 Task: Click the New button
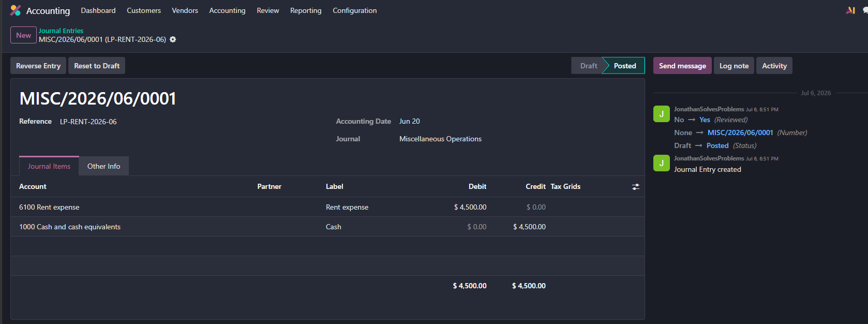23,35
